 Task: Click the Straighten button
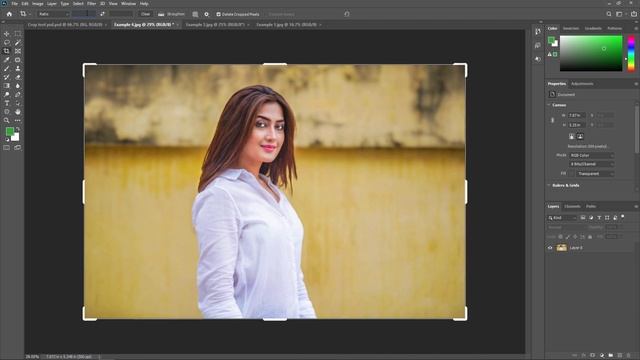pyautogui.click(x=172, y=14)
